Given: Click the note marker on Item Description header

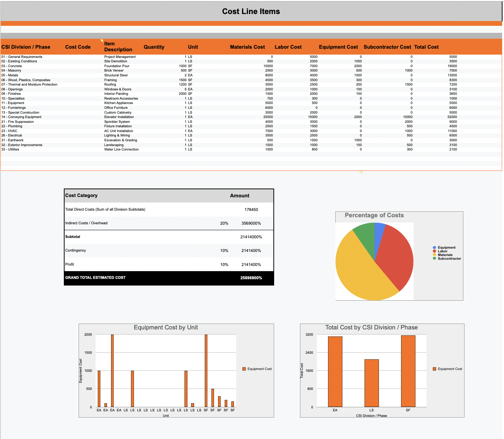Looking at the screenshot, I should (x=101, y=40).
